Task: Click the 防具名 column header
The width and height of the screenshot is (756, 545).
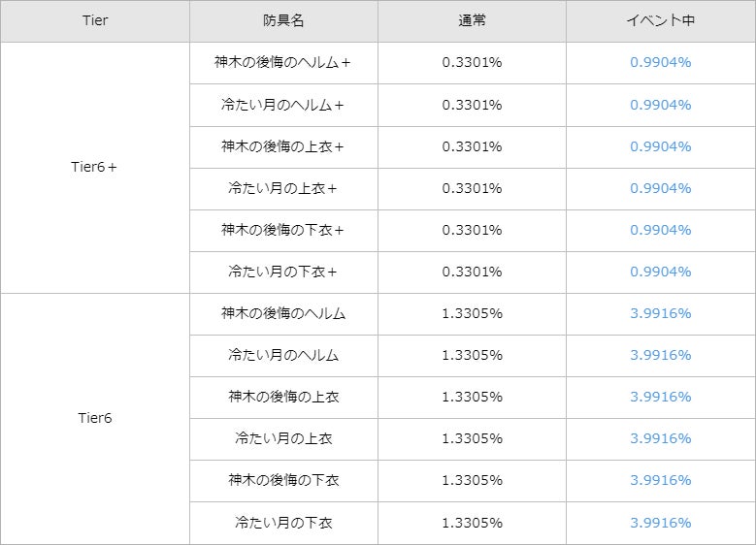Action: (x=283, y=20)
